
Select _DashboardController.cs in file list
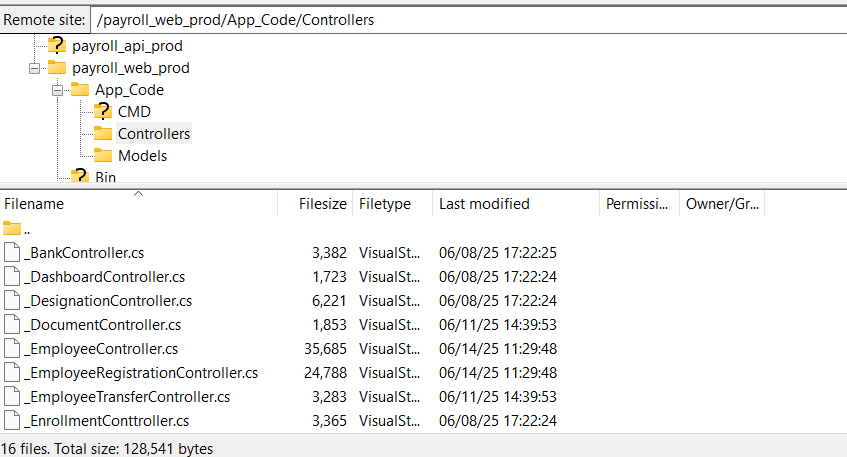(105, 277)
